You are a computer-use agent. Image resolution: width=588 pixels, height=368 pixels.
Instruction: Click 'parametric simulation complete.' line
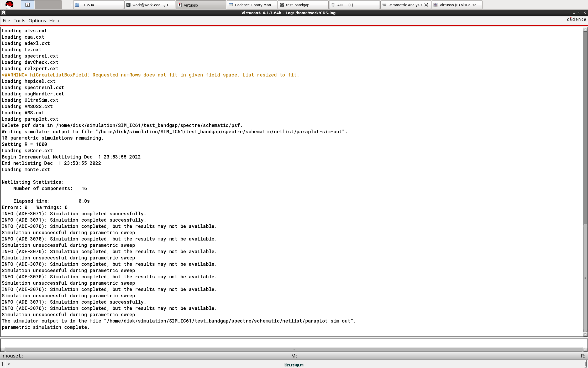coord(45,327)
